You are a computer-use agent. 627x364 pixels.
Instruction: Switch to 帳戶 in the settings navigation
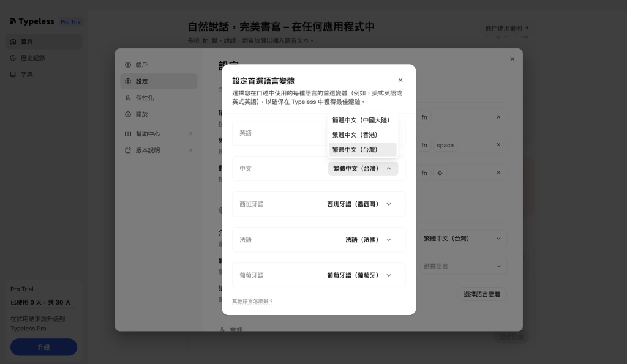pos(141,65)
